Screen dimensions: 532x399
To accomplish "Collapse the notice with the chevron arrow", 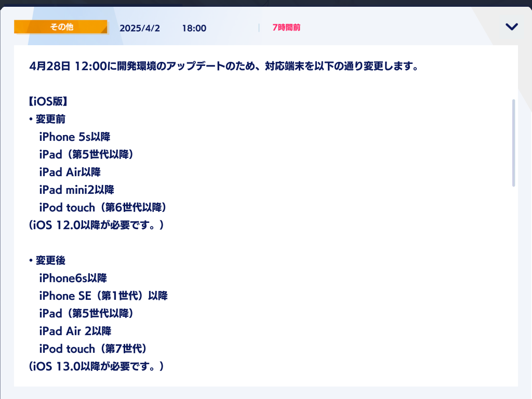I will (512, 27).
